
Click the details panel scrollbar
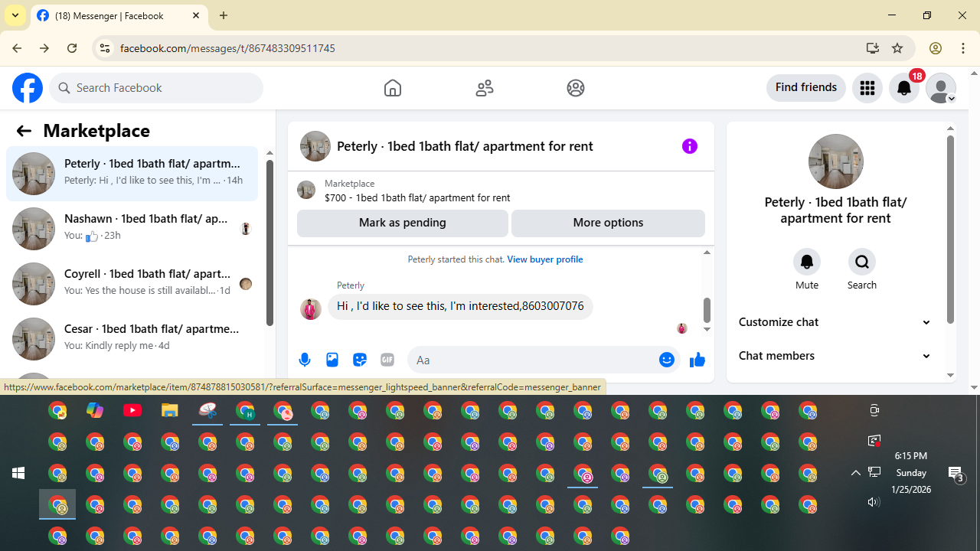tap(950, 230)
